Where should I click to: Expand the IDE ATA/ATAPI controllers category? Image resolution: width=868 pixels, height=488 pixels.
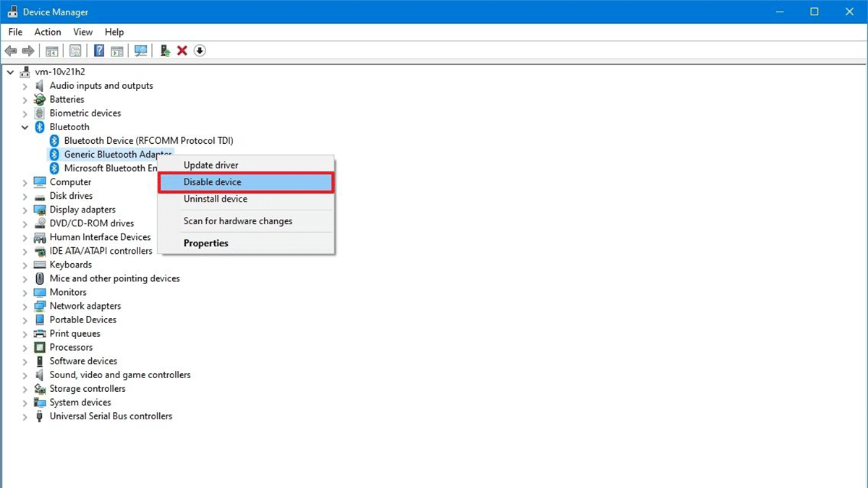point(25,251)
